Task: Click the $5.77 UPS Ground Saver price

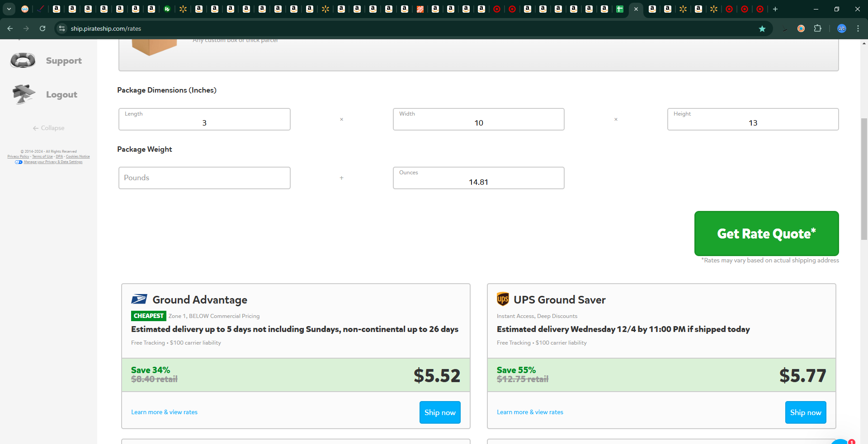Action: click(x=802, y=376)
